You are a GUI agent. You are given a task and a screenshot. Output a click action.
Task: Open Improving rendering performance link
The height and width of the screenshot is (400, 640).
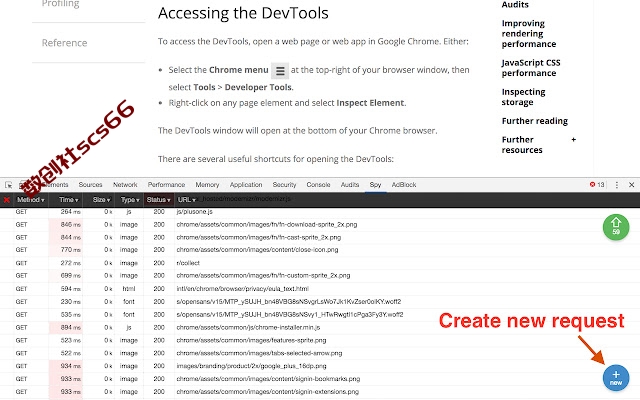(x=529, y=33)
